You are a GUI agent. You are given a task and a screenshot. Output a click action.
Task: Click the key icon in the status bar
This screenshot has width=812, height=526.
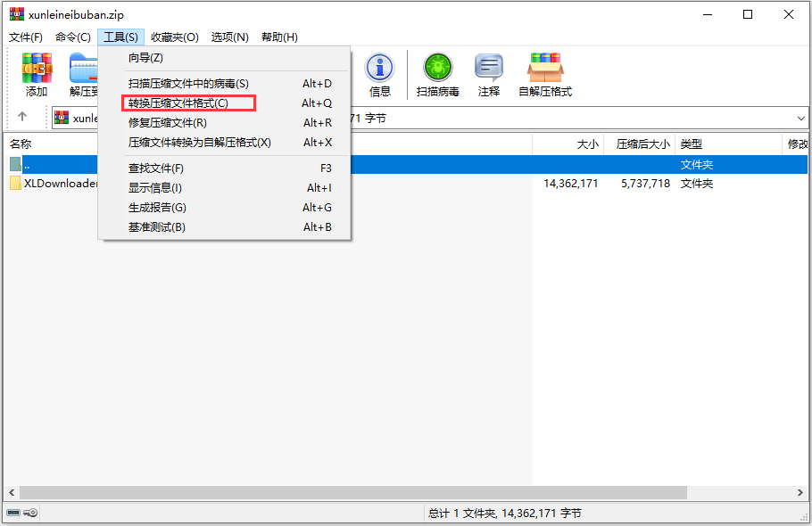tap(30, 513)
